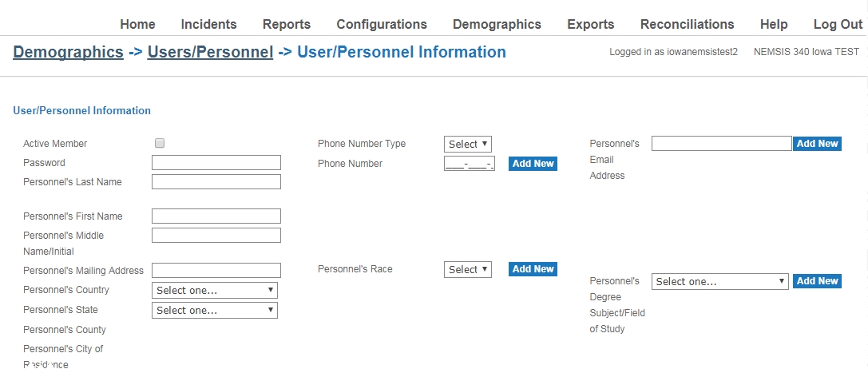868x369 pixels.
Task: Click Add New next to Phone Number
Action: (533, 164)
